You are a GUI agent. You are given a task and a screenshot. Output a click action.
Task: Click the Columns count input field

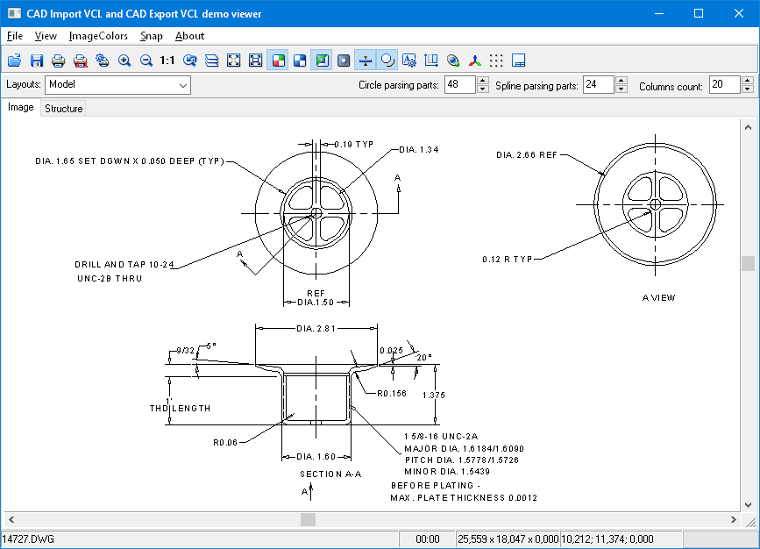click(x=724, y=85)
